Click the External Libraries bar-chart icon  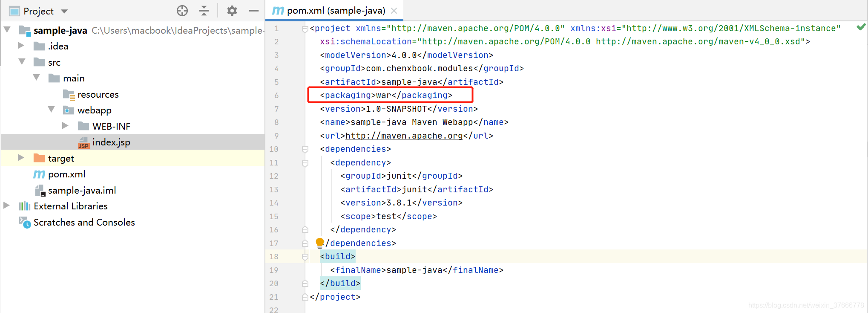pos(25,206)
